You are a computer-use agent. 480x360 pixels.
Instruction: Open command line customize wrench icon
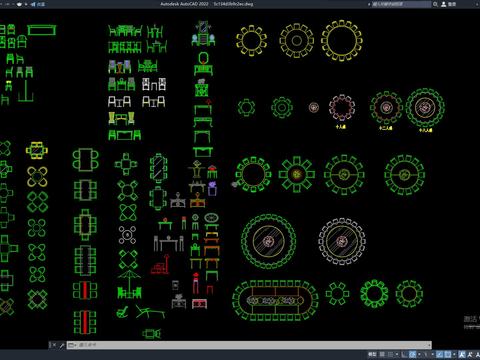(x=62, y=345)
